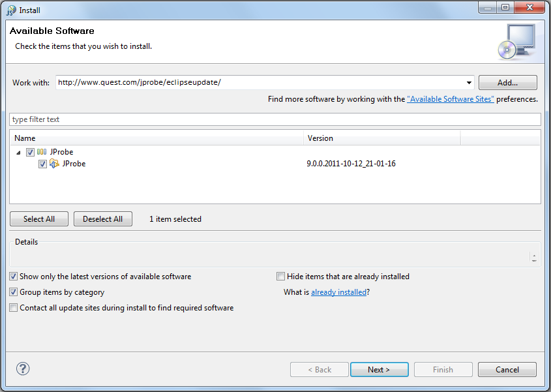Viewport: 551px width, 392px height.
Task: Select version 9.0.0.2011-10-12_21-01-16 cell
Action: (x=351, y=164)
